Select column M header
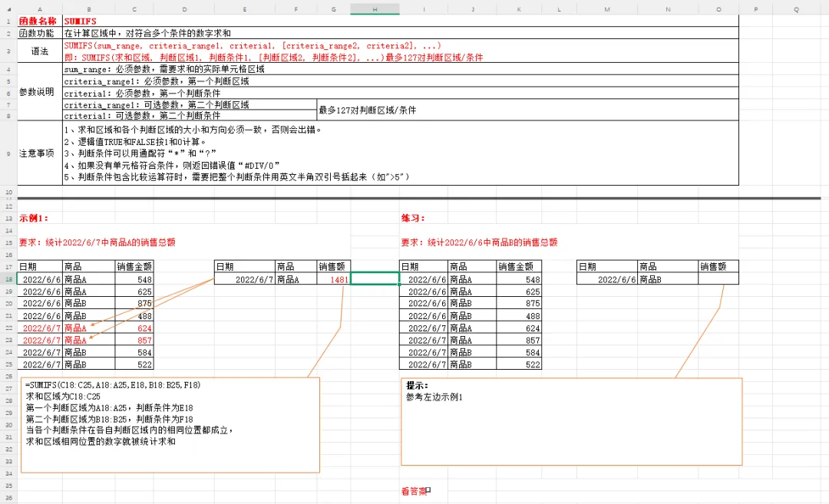The height and width of the screenshot is (504, 829). 607,9
